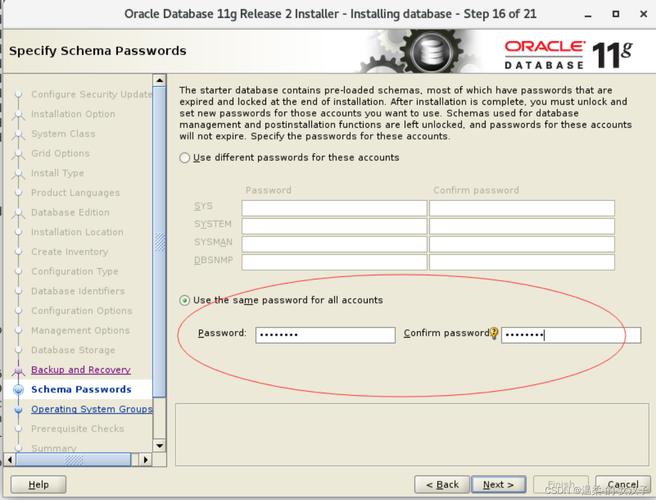This screenshot has width=656, height=500.
Task: Click the Product Languages step
Action: click(75, 193)
